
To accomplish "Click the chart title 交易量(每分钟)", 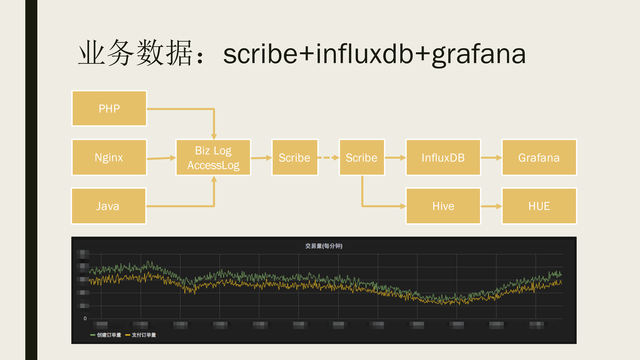I will tap(324, 246).
